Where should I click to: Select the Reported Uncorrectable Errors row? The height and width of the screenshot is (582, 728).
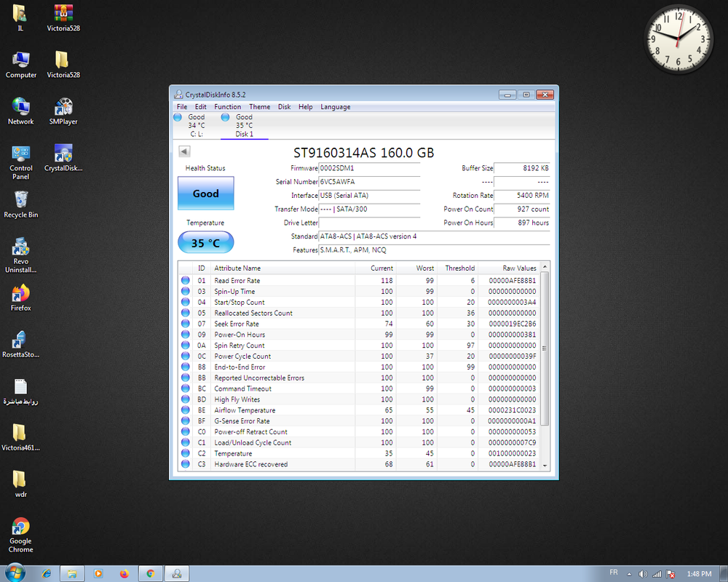click(x=359, y=378)
